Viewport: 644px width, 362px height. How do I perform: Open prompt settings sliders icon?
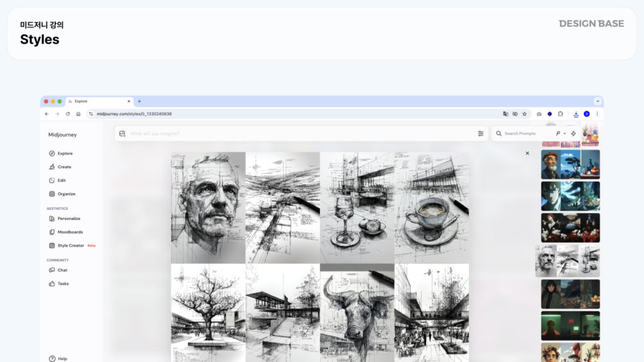point(481,133)
